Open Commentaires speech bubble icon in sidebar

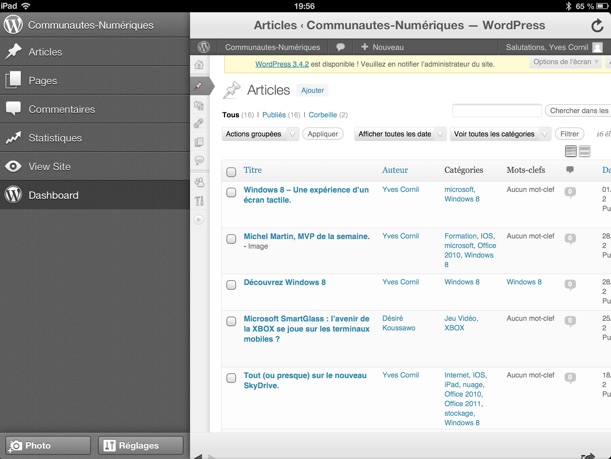point(13,109)
